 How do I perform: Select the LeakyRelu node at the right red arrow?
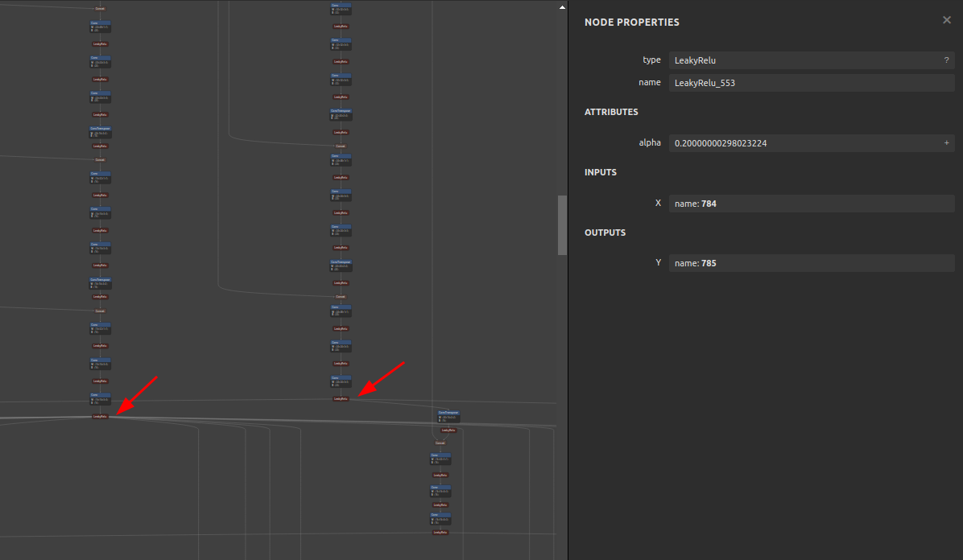tap(341, 398)
